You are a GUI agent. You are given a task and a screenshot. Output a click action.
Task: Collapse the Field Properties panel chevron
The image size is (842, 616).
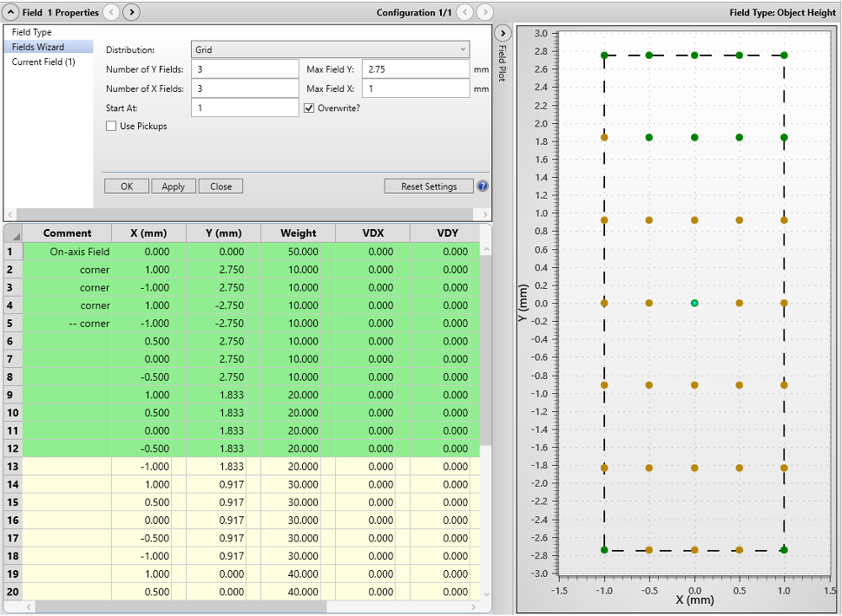[12, 12]
